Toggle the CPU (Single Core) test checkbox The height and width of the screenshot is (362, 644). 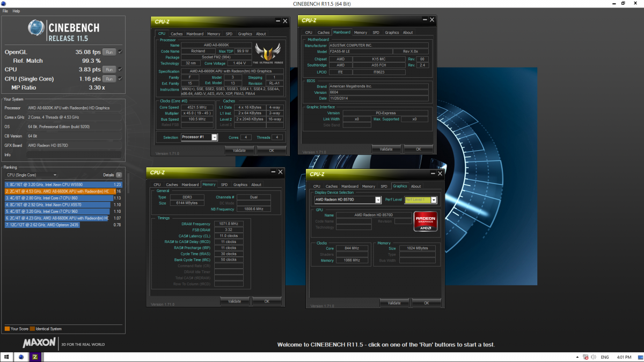click(120, 79)
